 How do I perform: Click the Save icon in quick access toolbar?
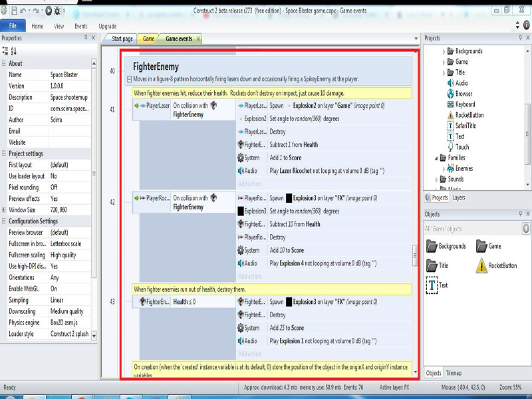pyautogui.click(x=14, y=11)
